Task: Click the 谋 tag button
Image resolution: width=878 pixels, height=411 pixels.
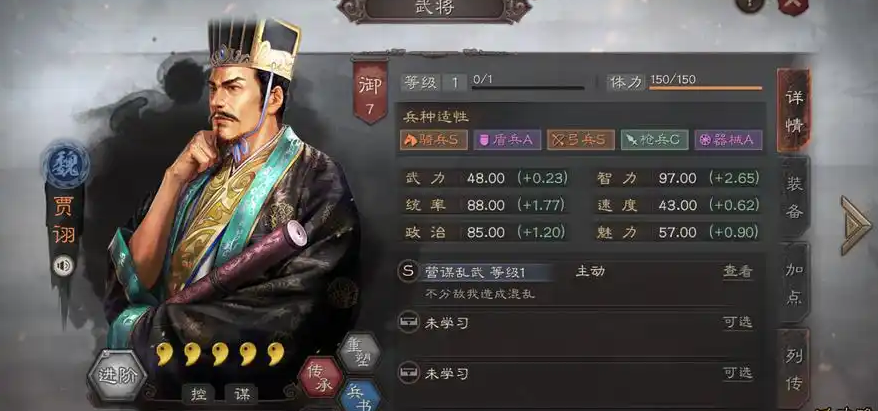Action: [241, 394]
